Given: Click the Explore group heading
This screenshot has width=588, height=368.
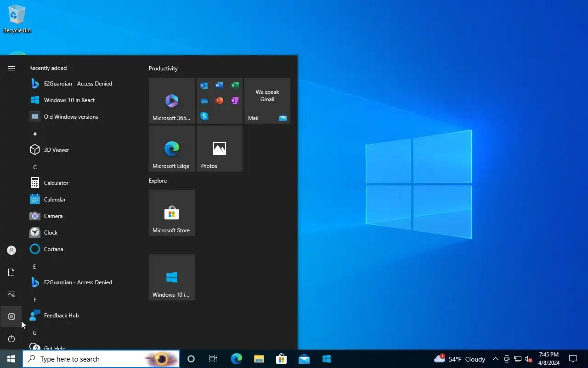Looking at the screenshot, I should coord(158,181).
